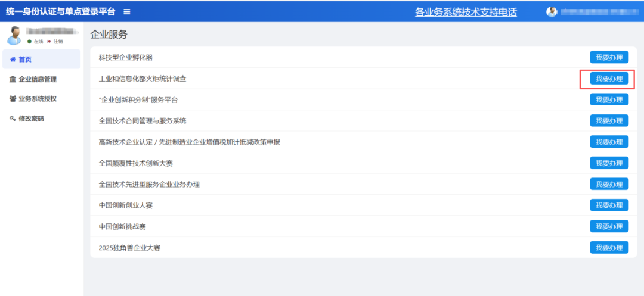
Task: Click the logout icon next to 注销
Action: click(x=49, y=42)
